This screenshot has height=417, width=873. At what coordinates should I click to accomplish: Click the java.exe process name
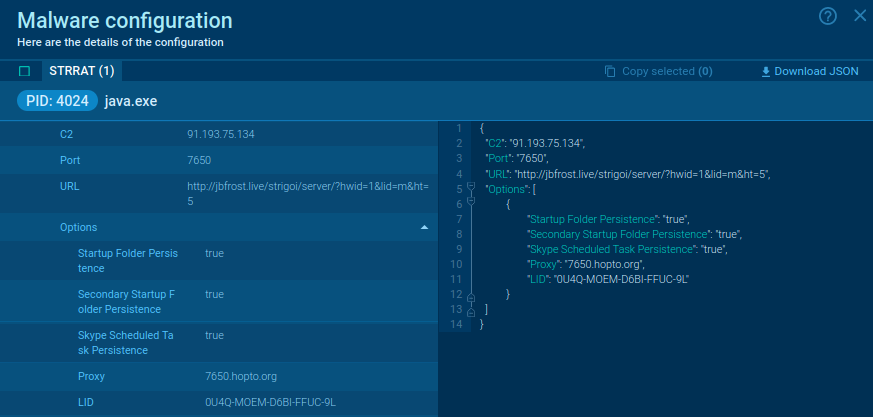[131, 101]
